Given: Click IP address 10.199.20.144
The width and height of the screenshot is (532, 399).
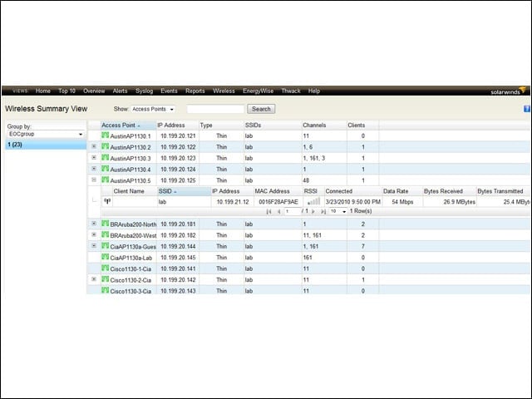Looking at the screenshot, I should pos(178,246).
